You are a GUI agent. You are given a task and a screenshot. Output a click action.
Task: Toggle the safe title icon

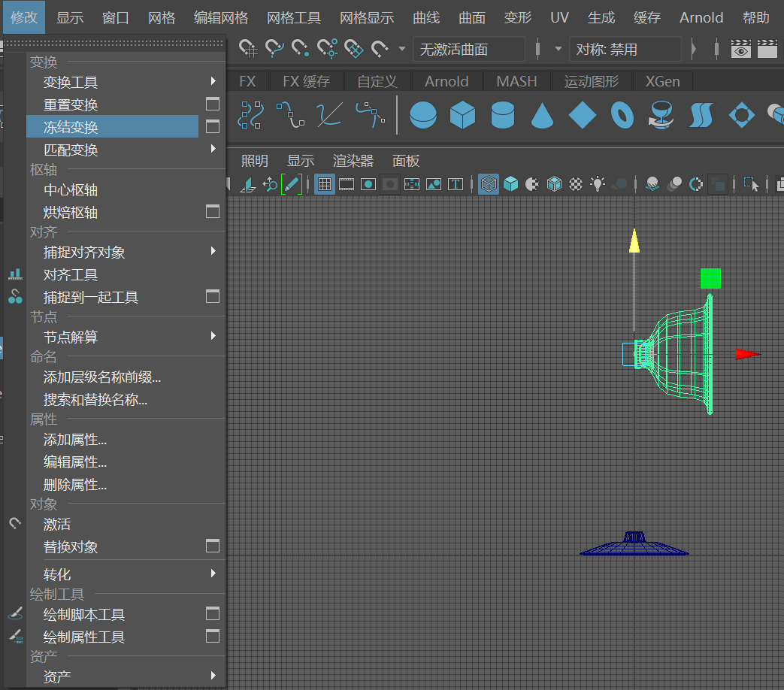tap(456, 184)
